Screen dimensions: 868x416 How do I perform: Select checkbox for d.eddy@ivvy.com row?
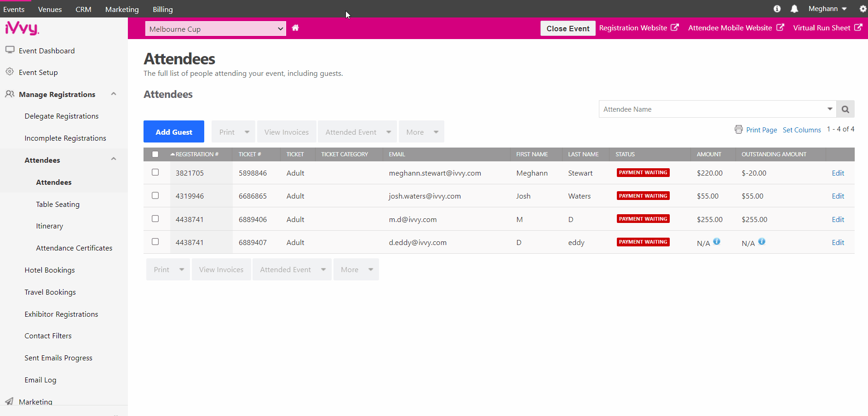click(x=155, y=242)
